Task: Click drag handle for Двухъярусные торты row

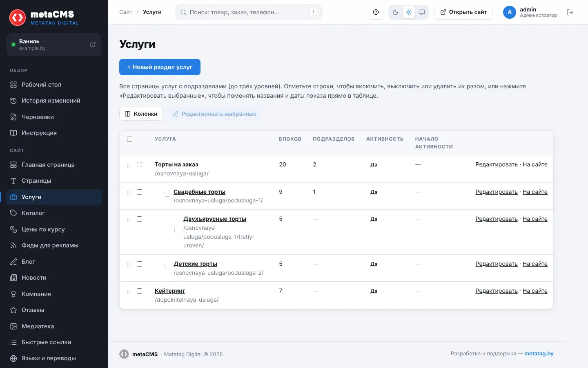Action: pos(128,220)
